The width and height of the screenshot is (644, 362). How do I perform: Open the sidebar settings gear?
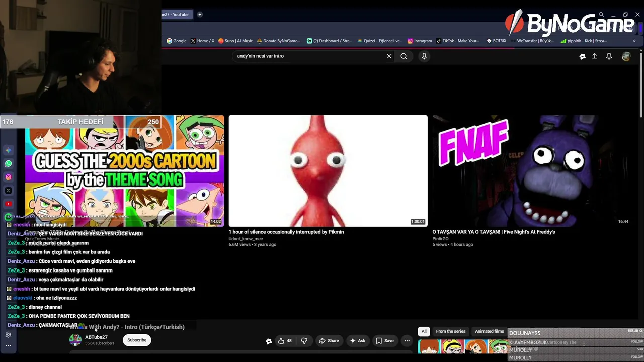[x=9, y=335]
